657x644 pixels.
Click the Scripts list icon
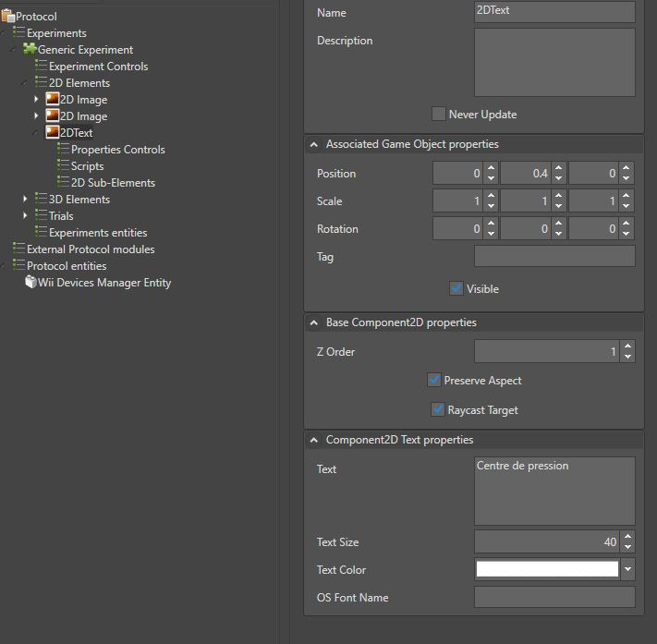point(63,165)
